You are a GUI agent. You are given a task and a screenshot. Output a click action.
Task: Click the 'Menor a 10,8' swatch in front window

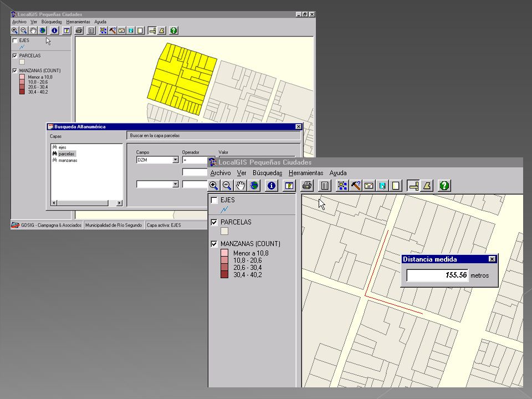coord(224,253)
